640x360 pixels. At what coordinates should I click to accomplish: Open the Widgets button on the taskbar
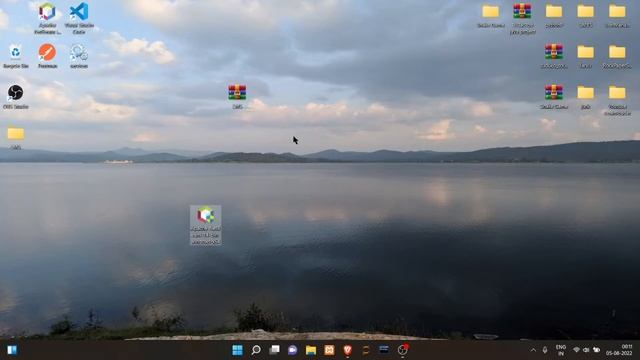click(12, 350)
